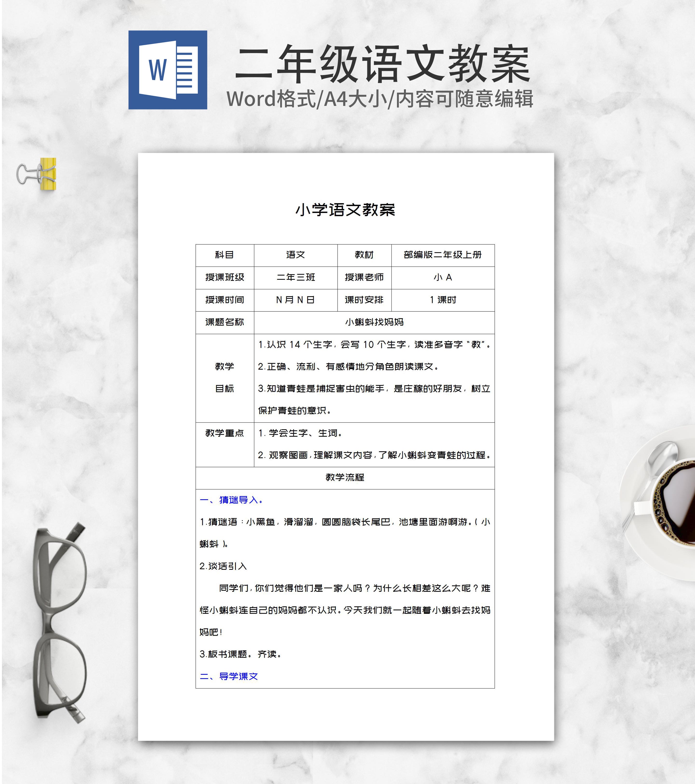Image resolution: width=695 pixels, height=784 pixels.
Task: Click the 小 A teacher cell
Action: 443,277
